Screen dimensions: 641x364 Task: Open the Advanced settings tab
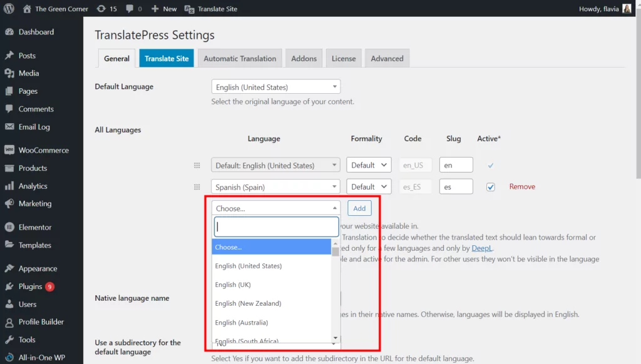[387, 58]
